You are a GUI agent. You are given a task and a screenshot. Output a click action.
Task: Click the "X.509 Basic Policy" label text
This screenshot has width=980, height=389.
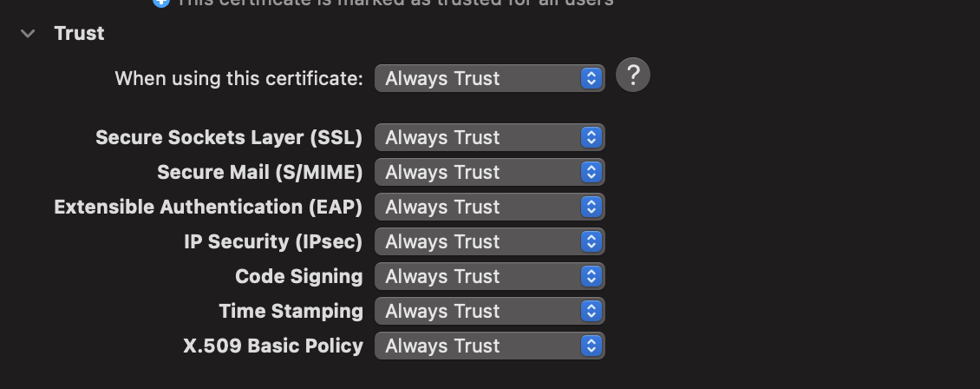tap(273, 346)
